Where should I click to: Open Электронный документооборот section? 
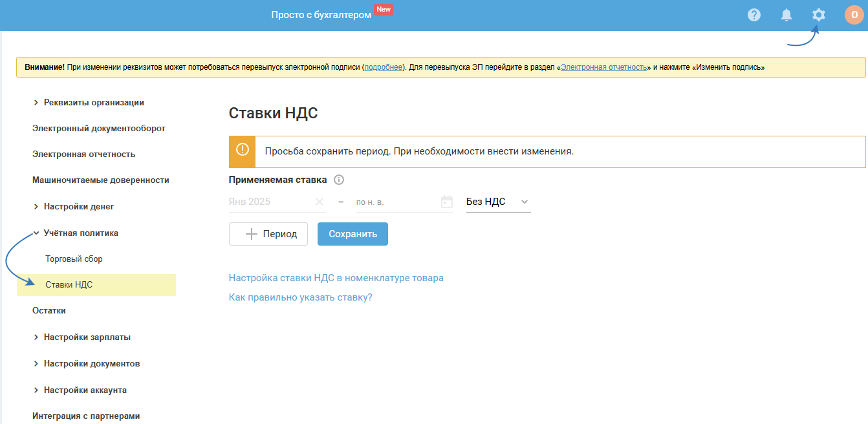(x=99, y=129)
